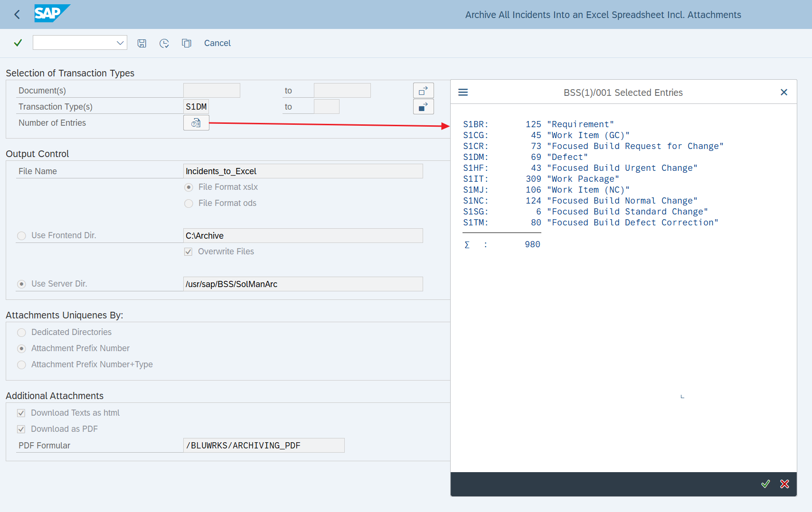812x512 pixels.
Task: Click the Cancel button in the toolbar
Action: pyautogui.click(x=217, y=43)
